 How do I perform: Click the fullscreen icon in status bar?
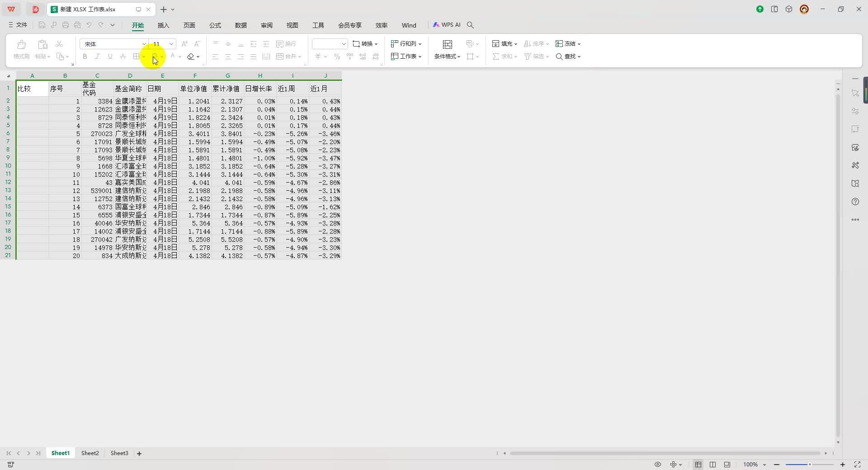click(x=857, y=465)
